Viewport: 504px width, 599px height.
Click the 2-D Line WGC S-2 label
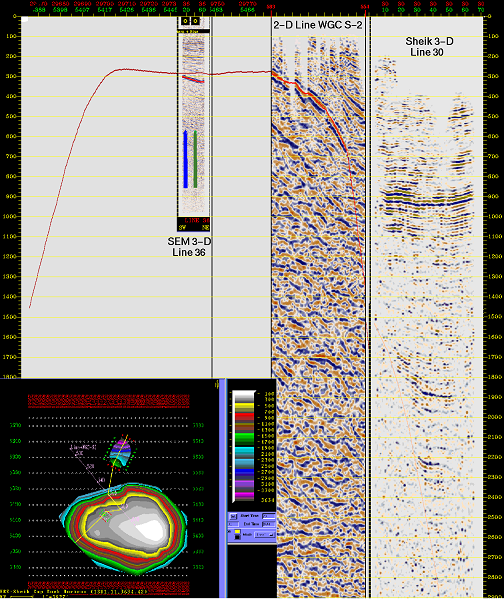click(318, 25)
